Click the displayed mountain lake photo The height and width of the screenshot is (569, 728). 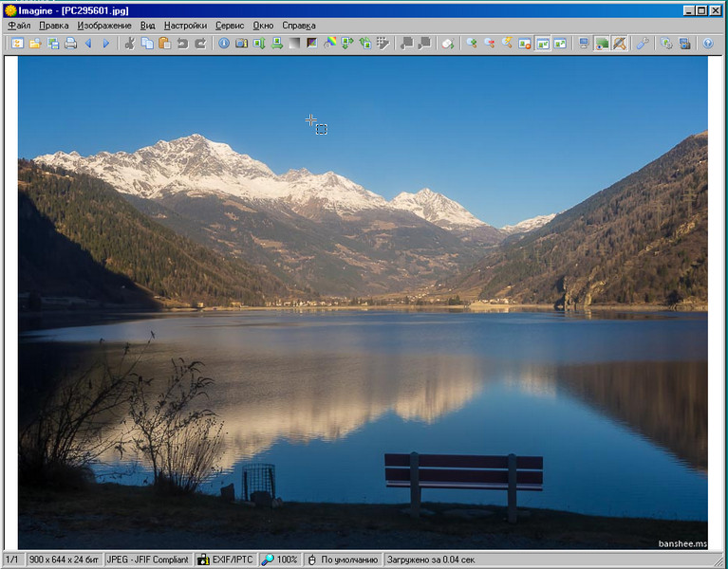tap(364, 303)
